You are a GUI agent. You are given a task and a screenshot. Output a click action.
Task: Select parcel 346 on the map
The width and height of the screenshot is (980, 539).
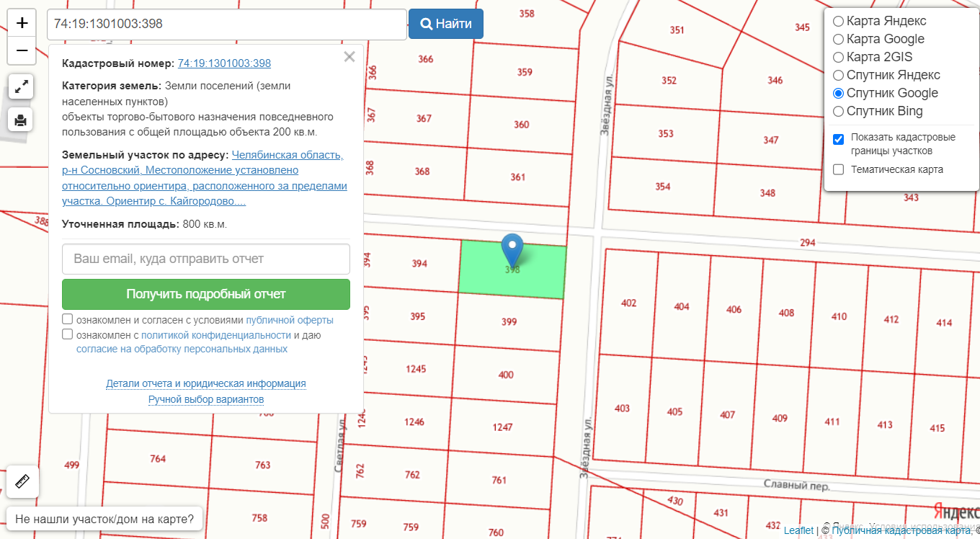(x=775, y=80)
